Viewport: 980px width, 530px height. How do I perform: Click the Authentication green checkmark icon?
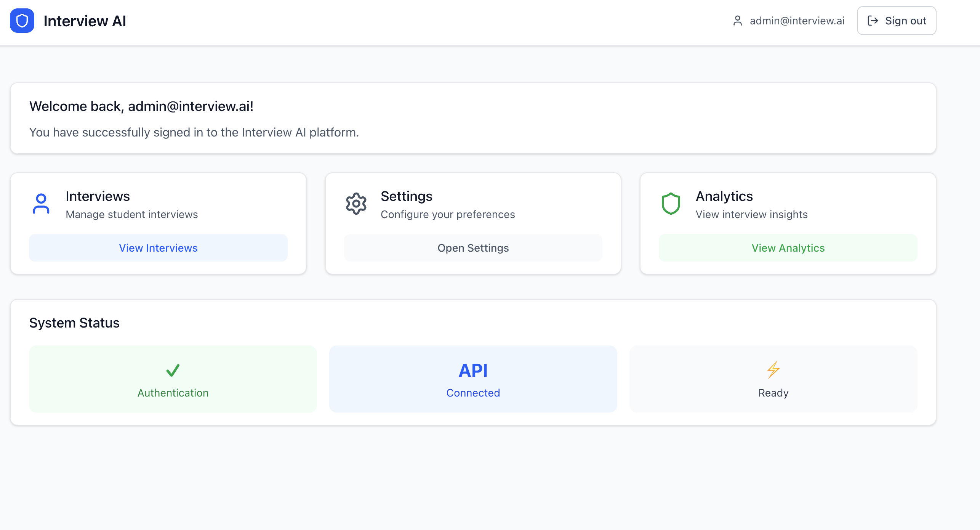173,370
